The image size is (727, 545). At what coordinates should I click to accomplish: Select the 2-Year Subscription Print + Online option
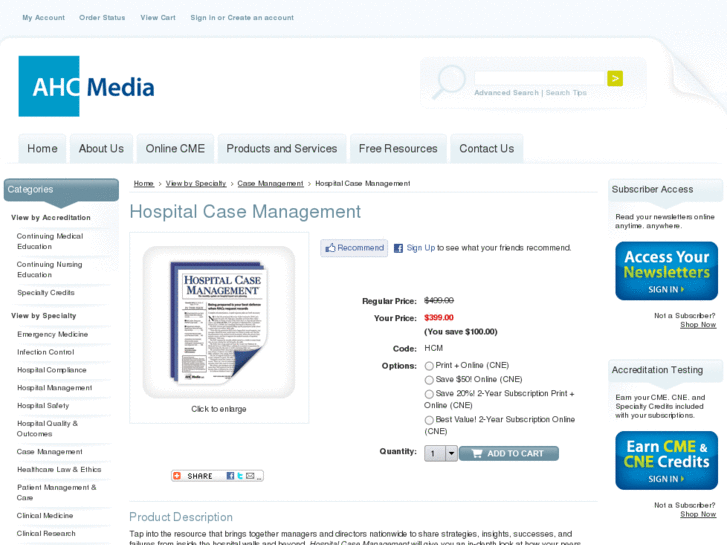[x=429, y=394]
